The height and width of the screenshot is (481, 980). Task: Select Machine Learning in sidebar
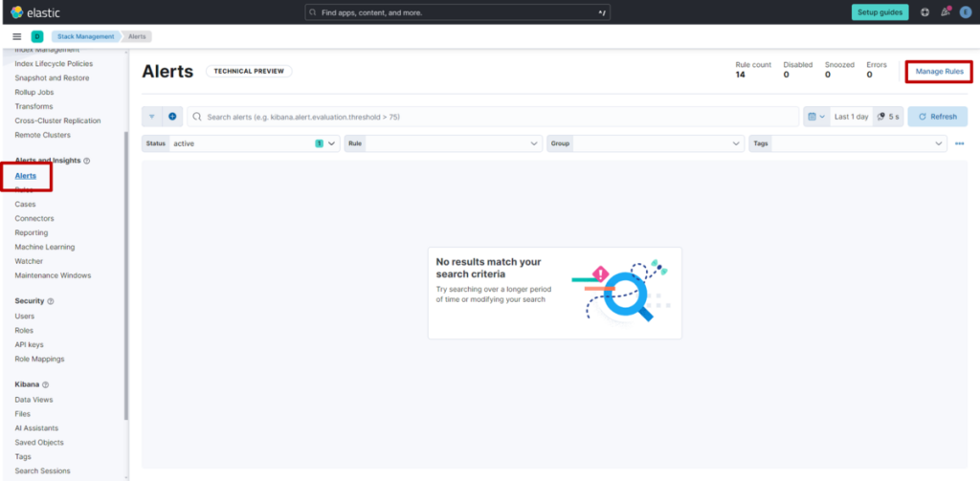pyautogui.click(x=44, y=247)
